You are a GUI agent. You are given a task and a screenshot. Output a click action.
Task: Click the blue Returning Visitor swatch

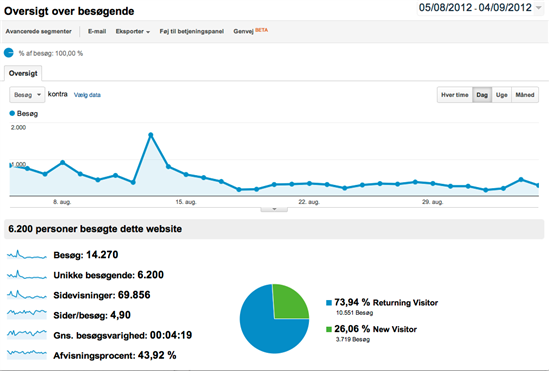click(x=328, y=303)
